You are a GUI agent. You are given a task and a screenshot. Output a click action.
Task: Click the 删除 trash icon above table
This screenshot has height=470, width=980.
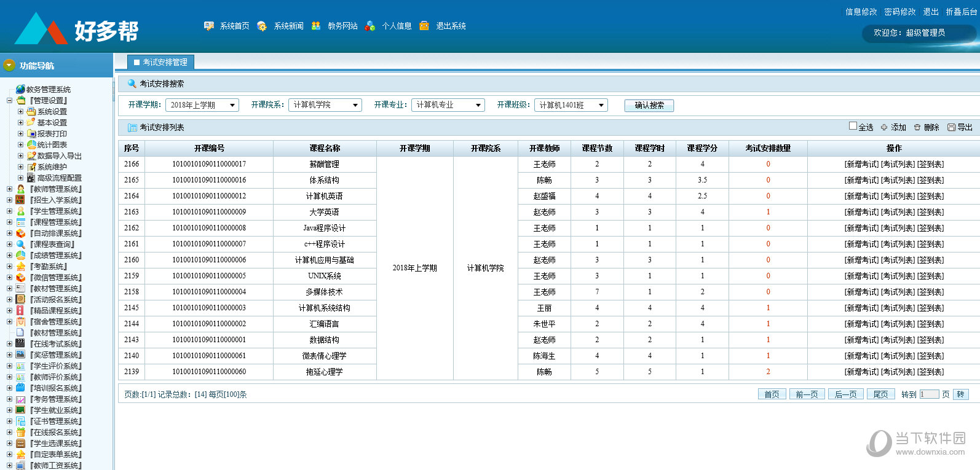pos(917,127)
